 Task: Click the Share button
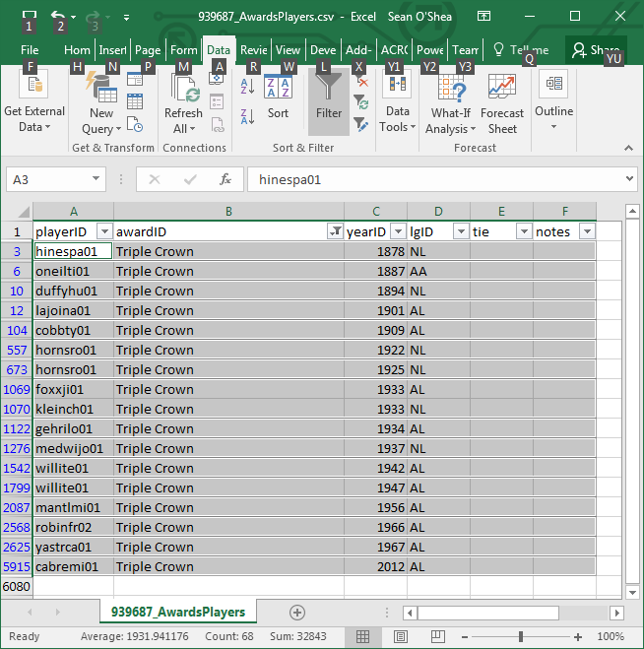pos(596,50)
